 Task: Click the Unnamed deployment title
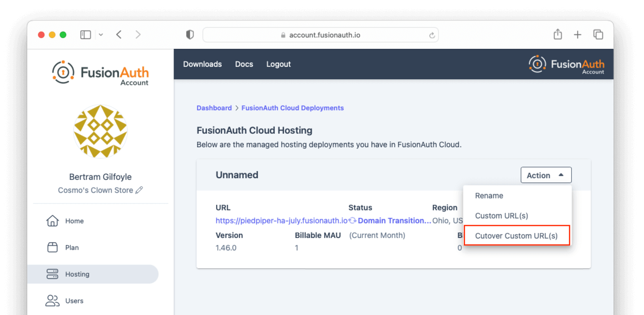(x=237, y=175)
